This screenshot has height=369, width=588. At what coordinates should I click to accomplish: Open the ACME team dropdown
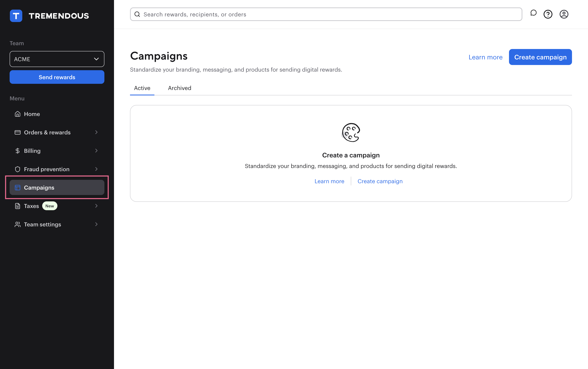[x=57, y=59]
